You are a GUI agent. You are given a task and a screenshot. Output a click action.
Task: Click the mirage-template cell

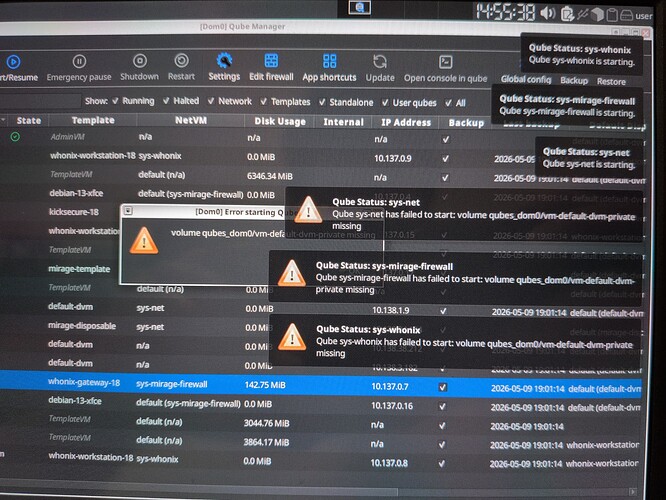pyautogui.click(x=79, y=269)
